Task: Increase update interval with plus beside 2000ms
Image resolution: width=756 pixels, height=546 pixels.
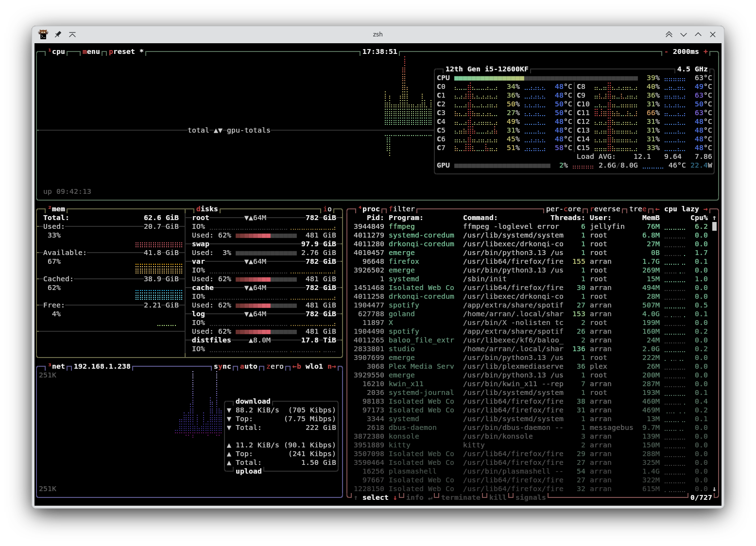Action: point(705,51)
